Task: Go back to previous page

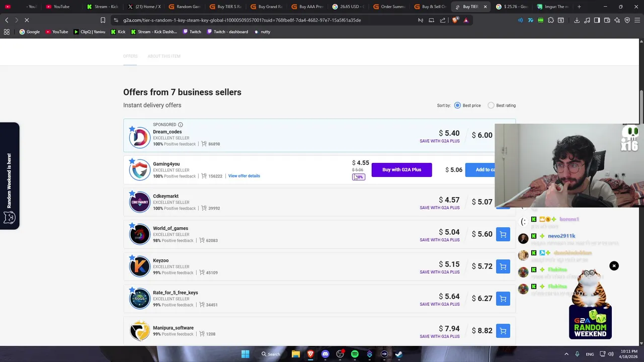Action: click(7, 20)
